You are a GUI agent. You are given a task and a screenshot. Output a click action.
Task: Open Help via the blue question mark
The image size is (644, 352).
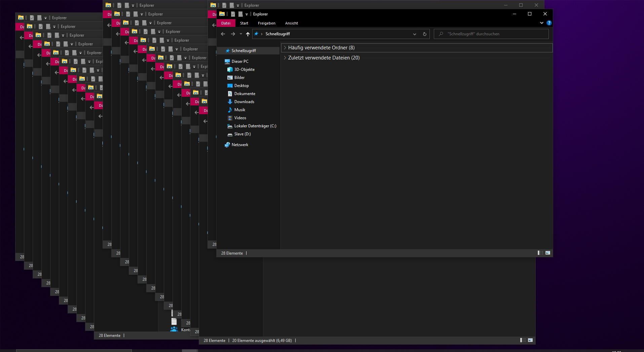(549, 23)
